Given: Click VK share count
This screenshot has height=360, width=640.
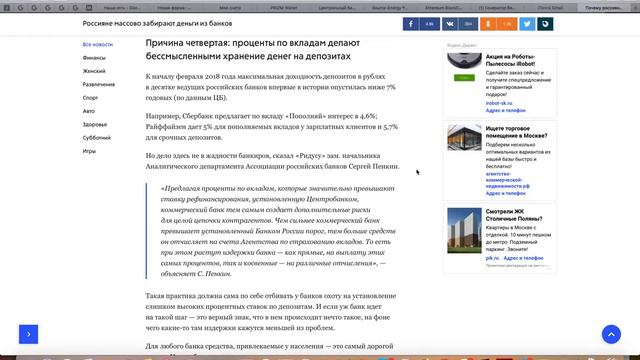Looking at the screenshot, I should click(469, 24).
